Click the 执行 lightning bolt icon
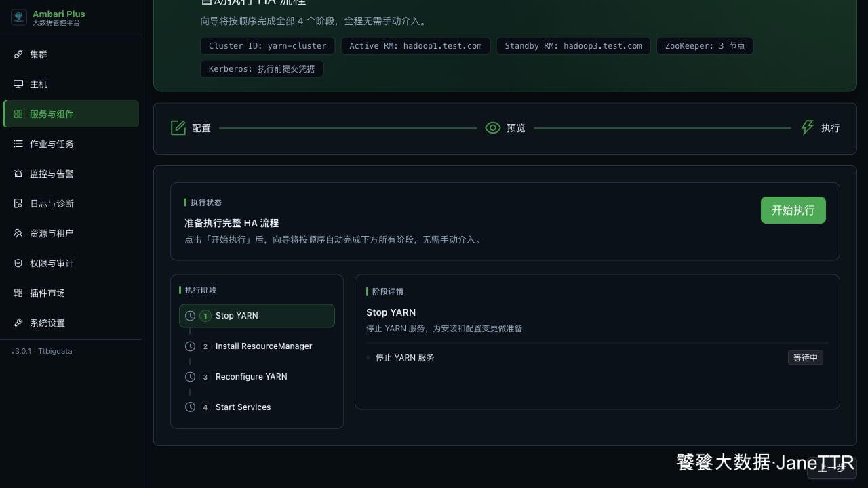This screenshot has height=488, width=868. 807,127
